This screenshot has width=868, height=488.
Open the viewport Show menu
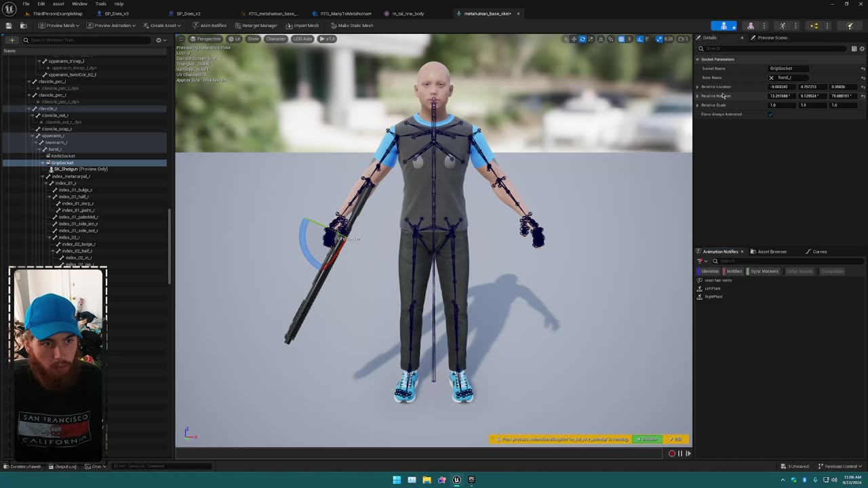coord(253,39)
